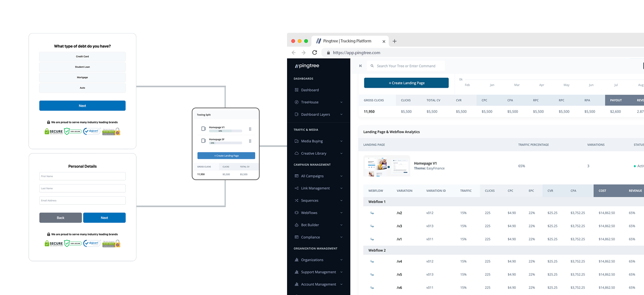Click the Sequences shuffle icon
The width and height of the screenshot is (644, 295).
297,200
